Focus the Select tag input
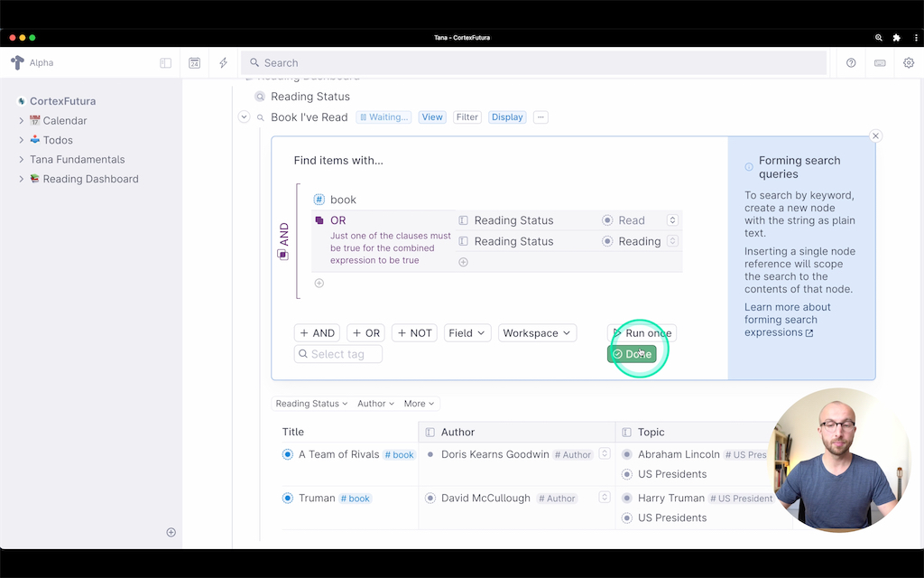This screenshot has height=578, width=924. 338,354
